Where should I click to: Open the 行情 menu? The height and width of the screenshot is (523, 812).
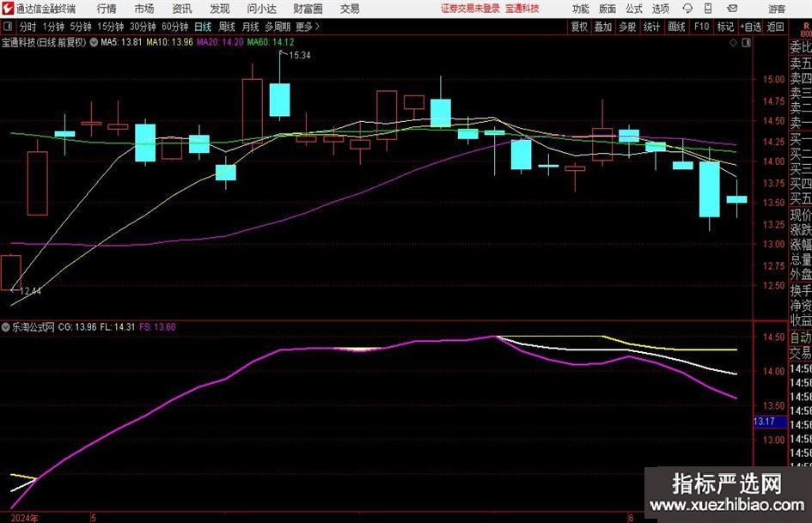(x=107, y=9)
